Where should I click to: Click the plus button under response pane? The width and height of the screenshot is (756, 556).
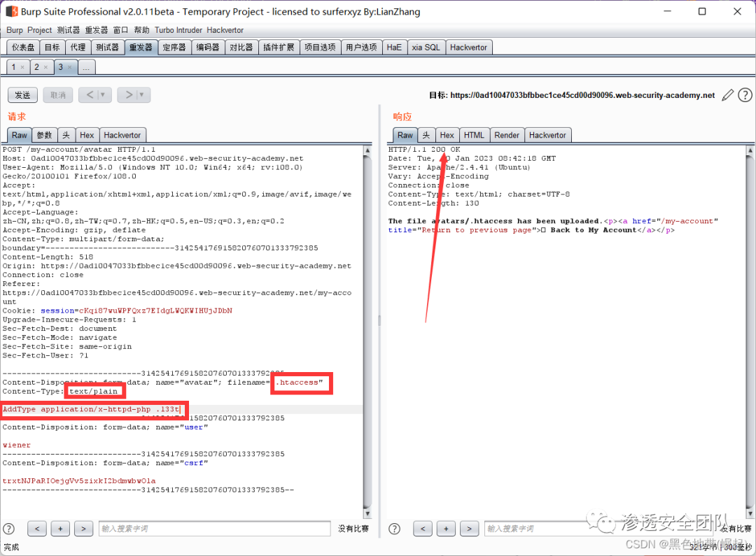point(446,529)
